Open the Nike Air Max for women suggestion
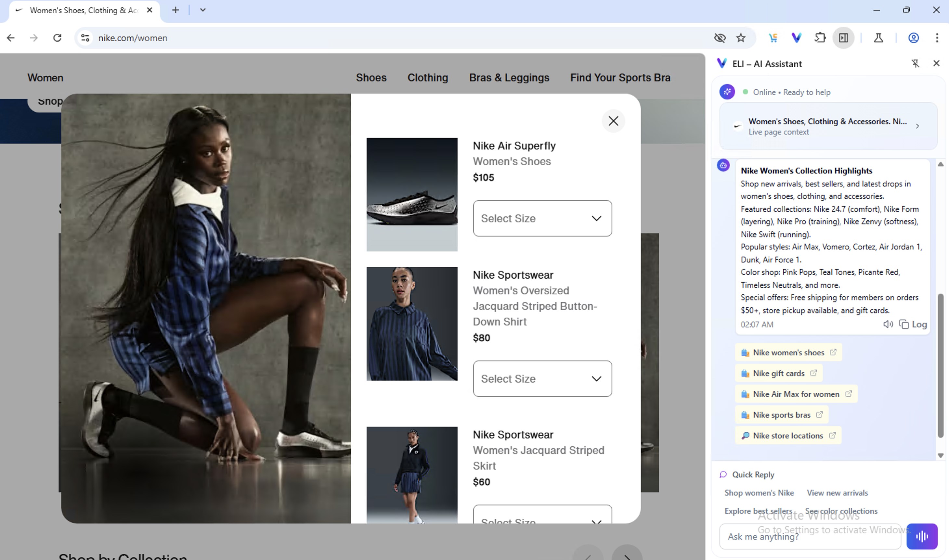 click(x=796, y=394)
